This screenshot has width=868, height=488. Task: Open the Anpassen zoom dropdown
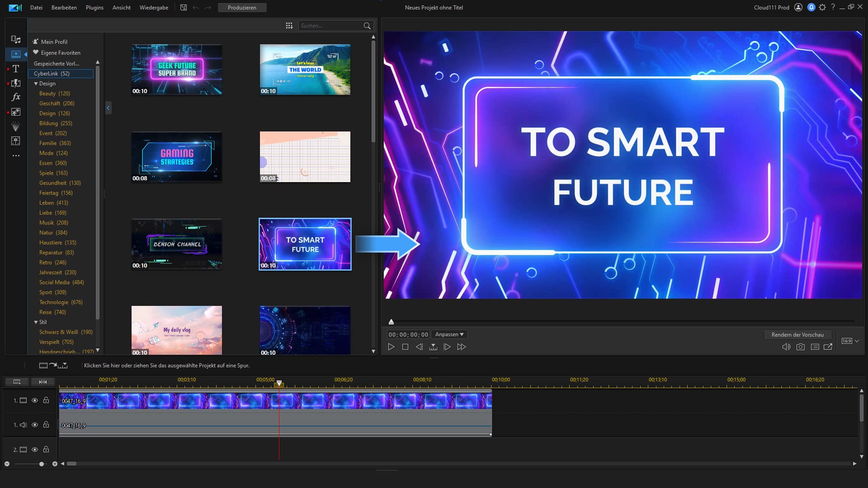tap(449, 334)
